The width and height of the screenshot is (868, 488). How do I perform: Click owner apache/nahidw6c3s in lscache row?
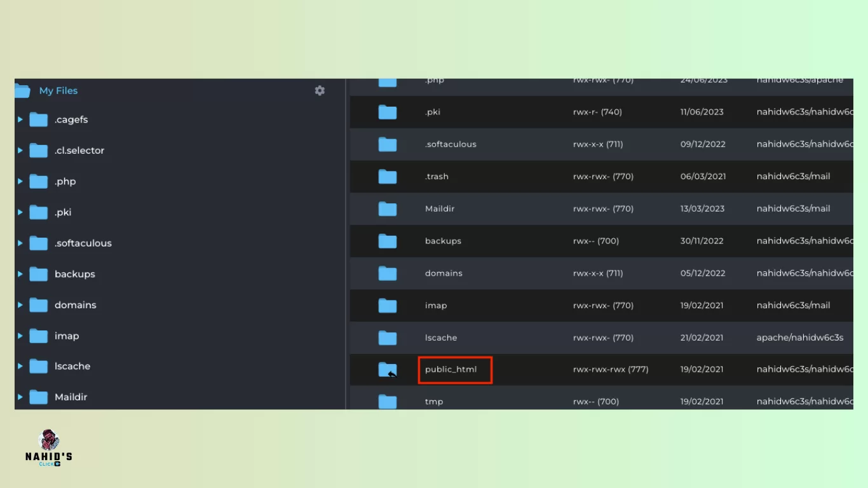click(800, 337)
